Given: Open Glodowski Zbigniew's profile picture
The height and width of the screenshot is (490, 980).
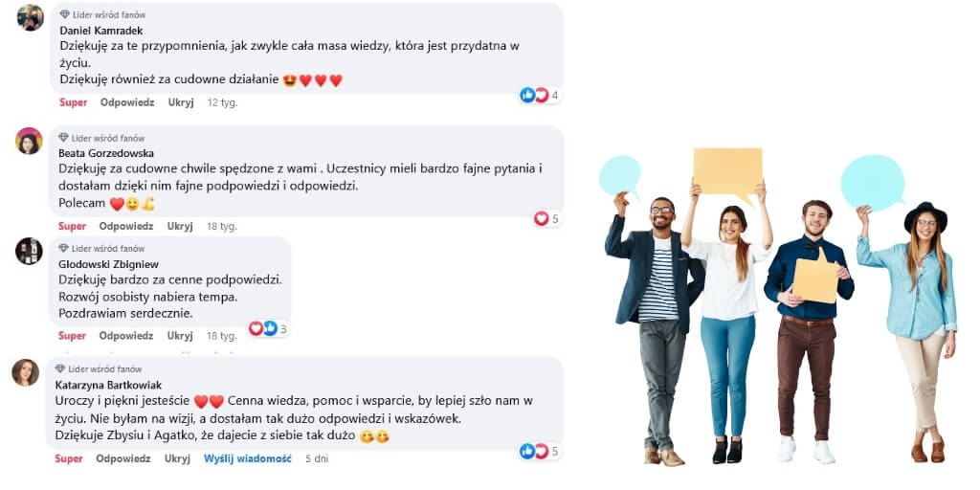Looking at the screenshot, I should [x=29, y=251].
